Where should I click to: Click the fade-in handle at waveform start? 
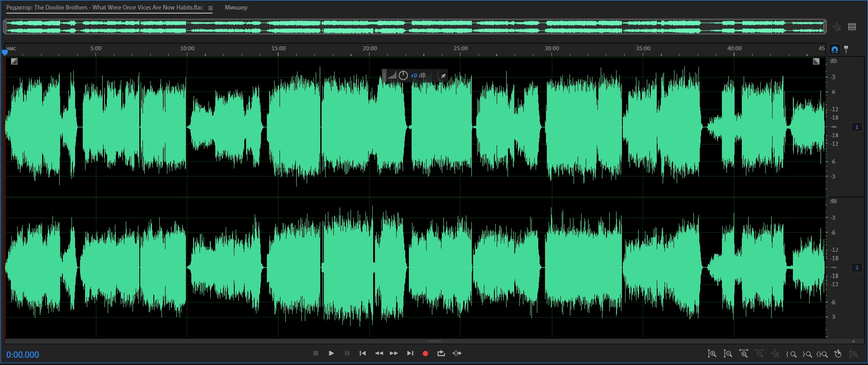coord(14,61)
